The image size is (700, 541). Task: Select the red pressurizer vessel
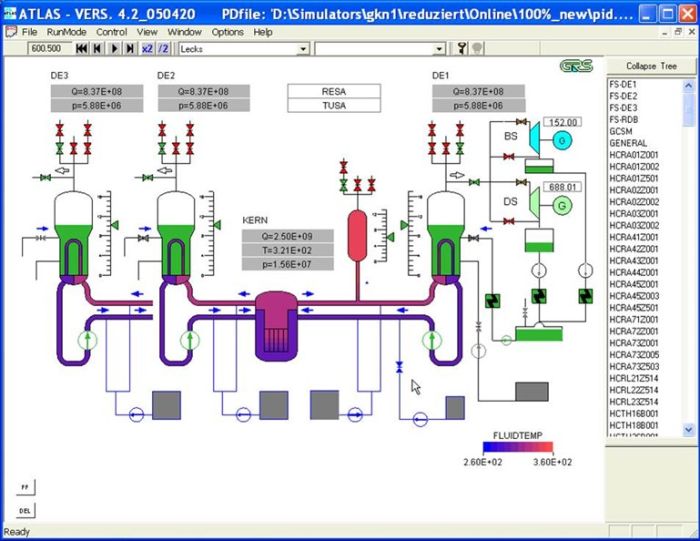(357, 236)
